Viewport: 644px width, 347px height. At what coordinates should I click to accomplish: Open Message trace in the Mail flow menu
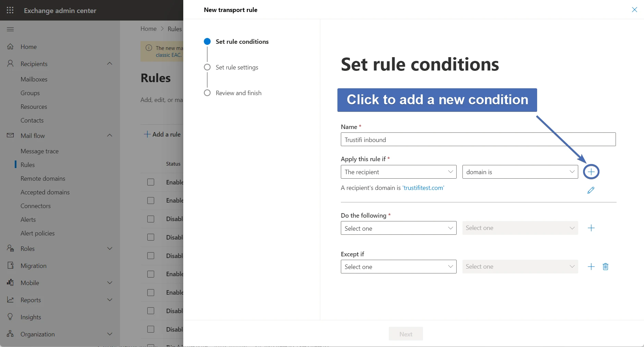39,151
